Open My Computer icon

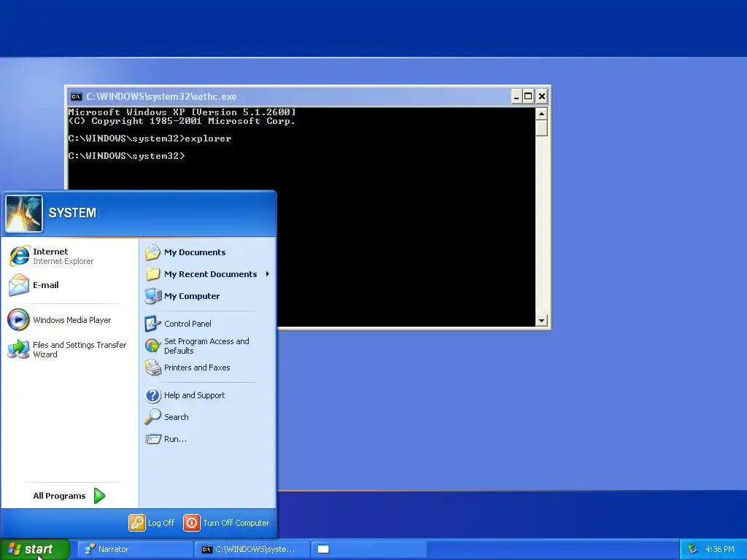(x=153, y=296)
